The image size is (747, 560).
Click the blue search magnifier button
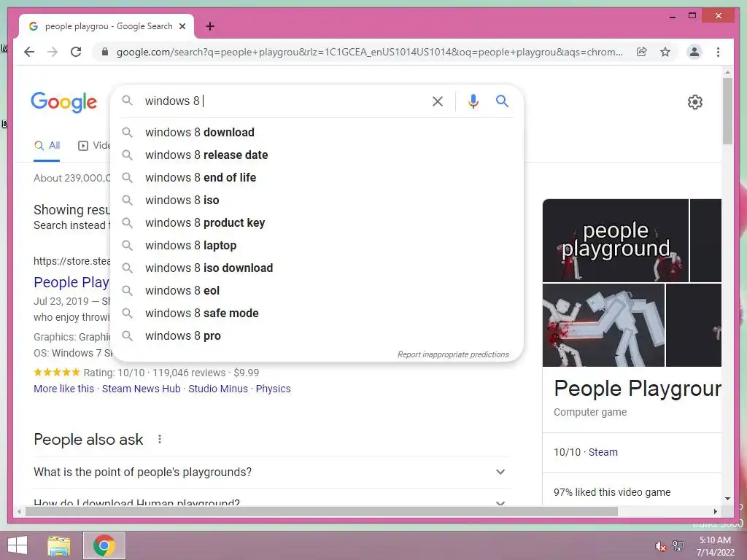[x=502, y=101]
